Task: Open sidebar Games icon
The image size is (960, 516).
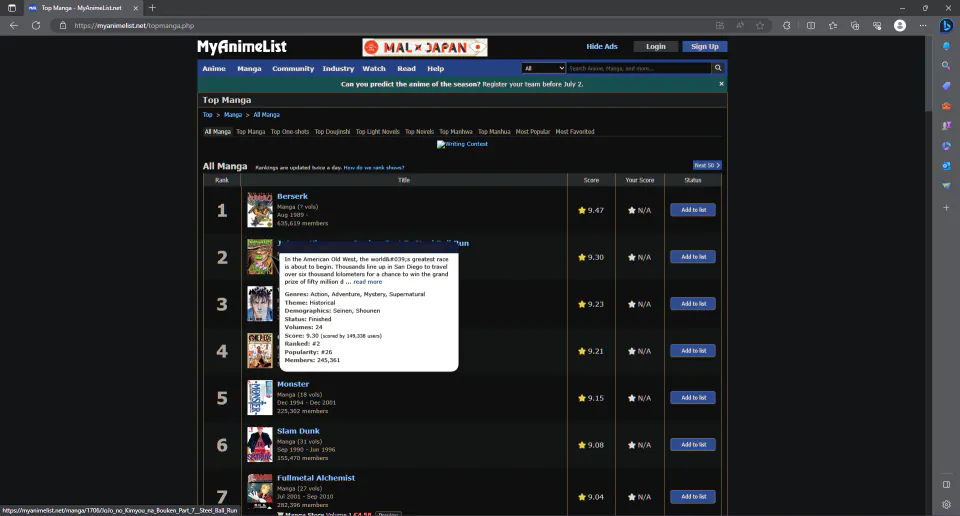Action: coord(946,125)
